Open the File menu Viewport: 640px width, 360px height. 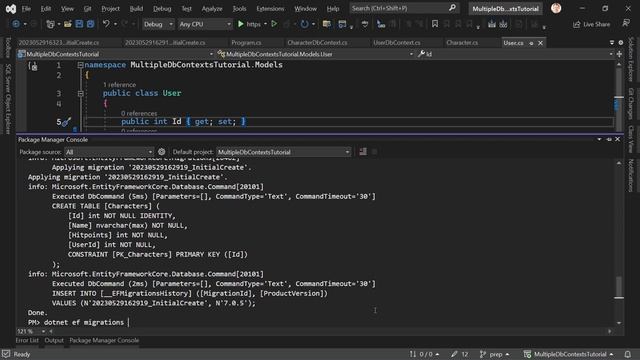tap(26, 9)
